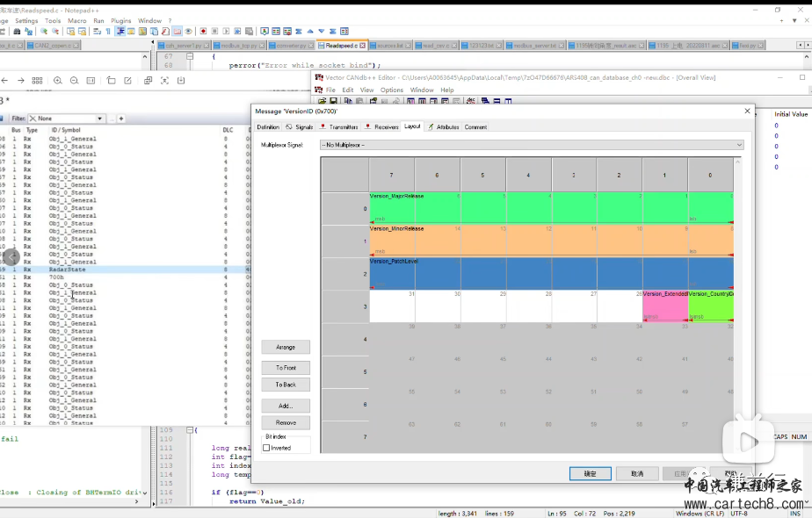Click the Monitoring eye icon in Notepad++ toolbar
This screenshot has height=518, width=812.
point(188,32)
